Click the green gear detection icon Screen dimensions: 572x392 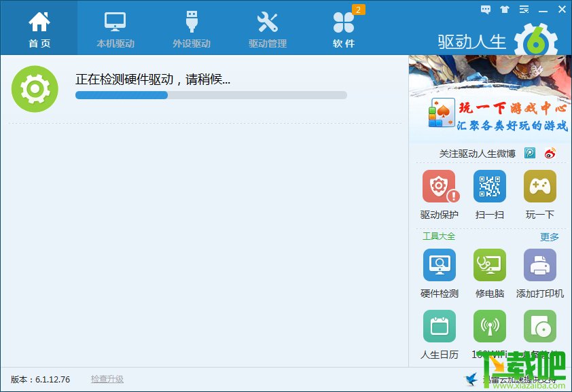pos(35,88)
